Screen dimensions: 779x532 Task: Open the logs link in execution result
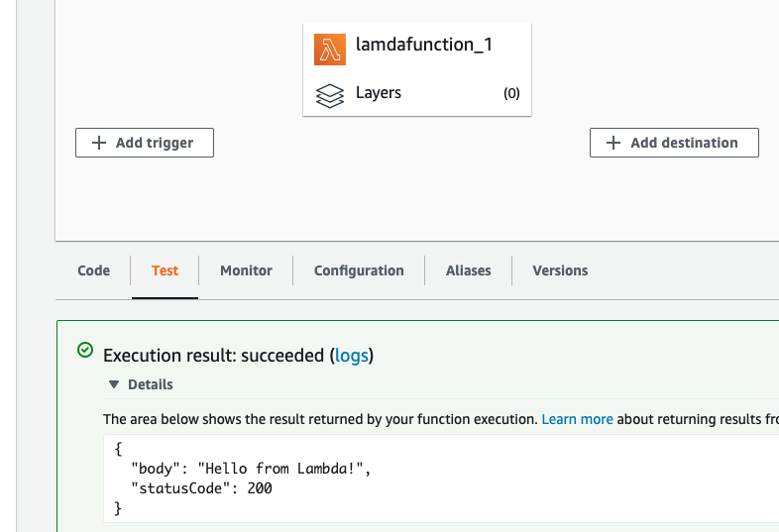pyautogui.click(x=351, y=356)
